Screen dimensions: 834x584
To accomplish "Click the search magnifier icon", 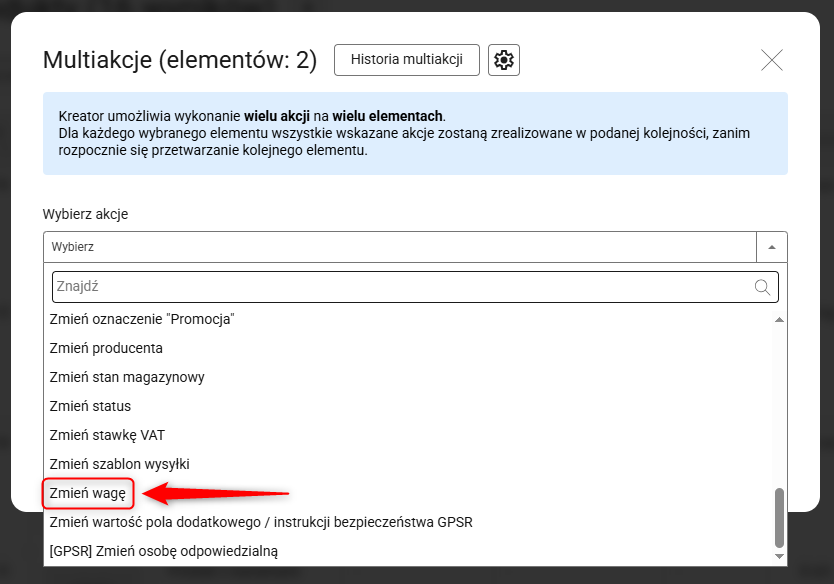I will [x=763, y=287].
